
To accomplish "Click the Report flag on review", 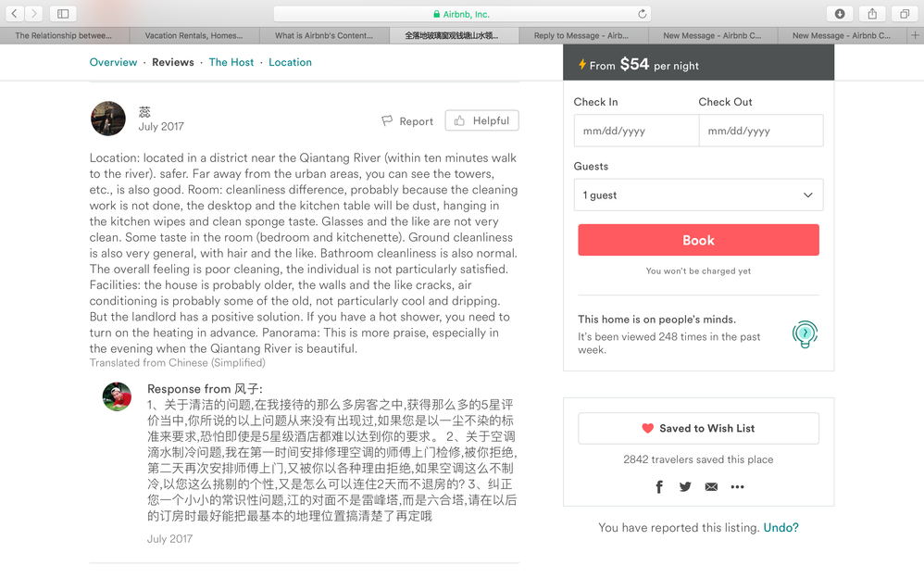I will click(x=407, y=121).
